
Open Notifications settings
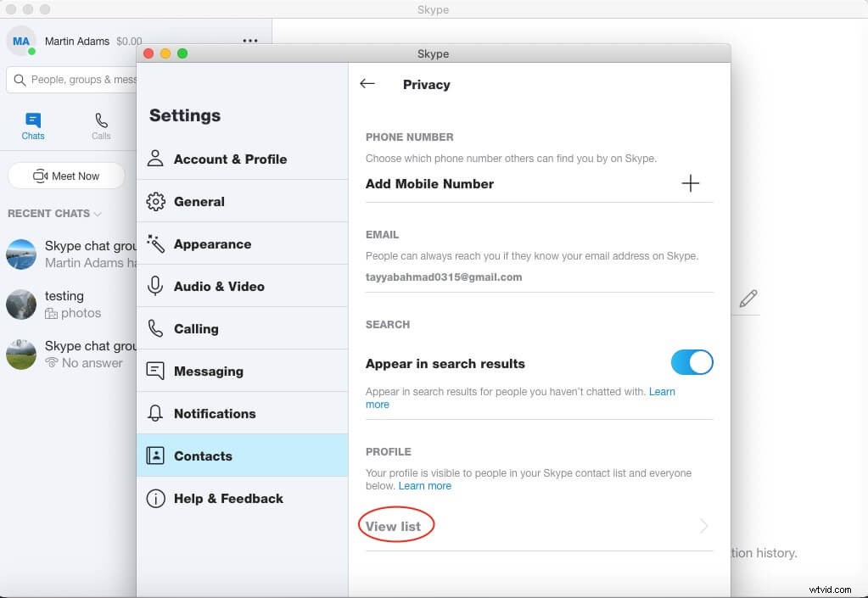(215, 413)
